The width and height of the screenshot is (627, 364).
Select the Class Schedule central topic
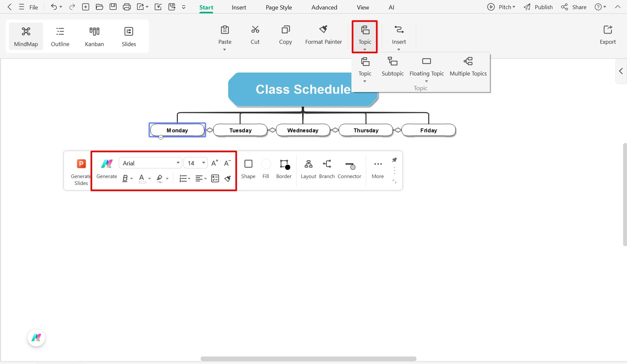[303, 90]
